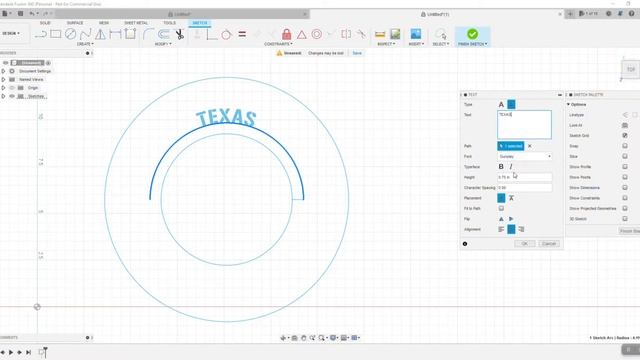Image resolution: width=640 pixels, height=360 pixels.
Task: Apply the Symmetry constraint
Action: [346, 34]
